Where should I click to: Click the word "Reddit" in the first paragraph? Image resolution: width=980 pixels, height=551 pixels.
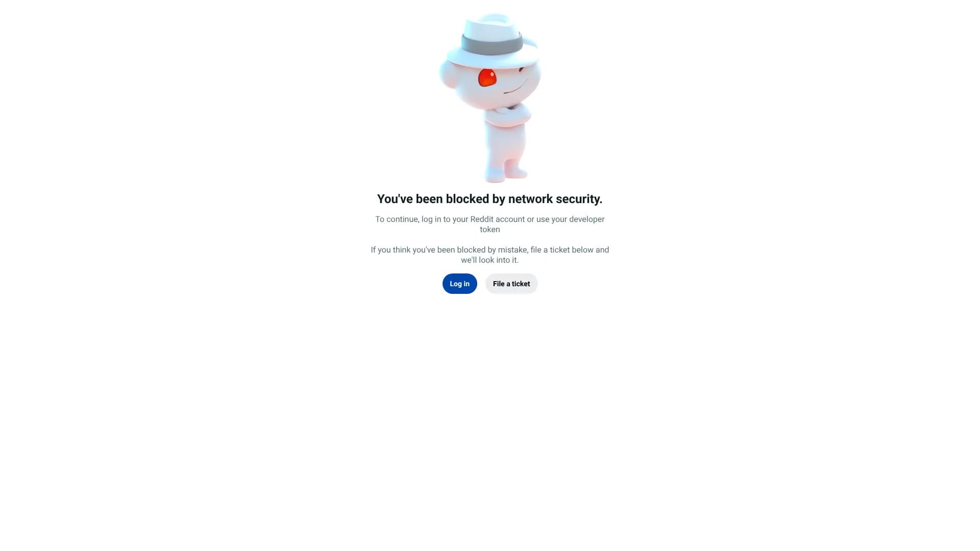click(482, 219)
